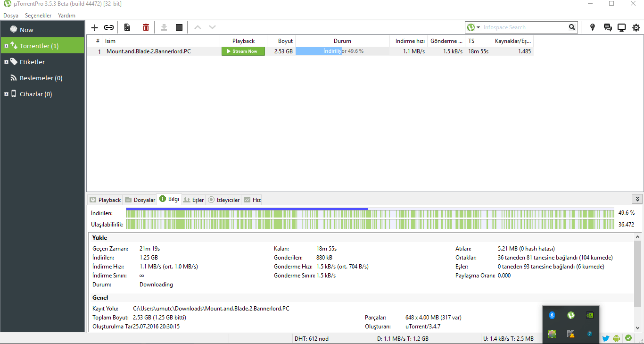This screenshot has height=344, width=644.
Task: Open search provider dropdown arrow
Action: coord(479,27)
